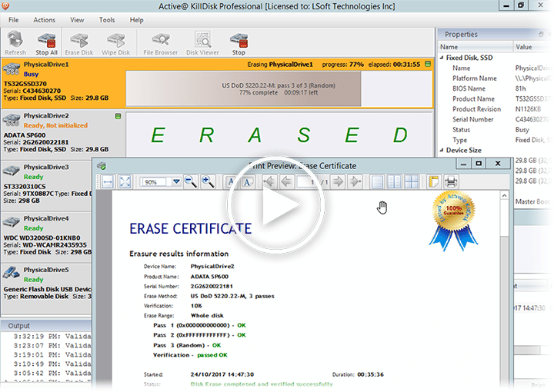Viewport: 554px width, 392px height.
Task: Collapse the Fixed Disk, SSD property group
Action: pyautogui.click(x=442, y=58)
